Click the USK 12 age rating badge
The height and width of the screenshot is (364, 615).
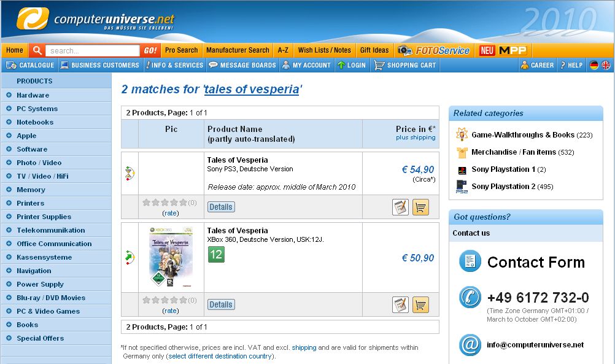(216, 254)
